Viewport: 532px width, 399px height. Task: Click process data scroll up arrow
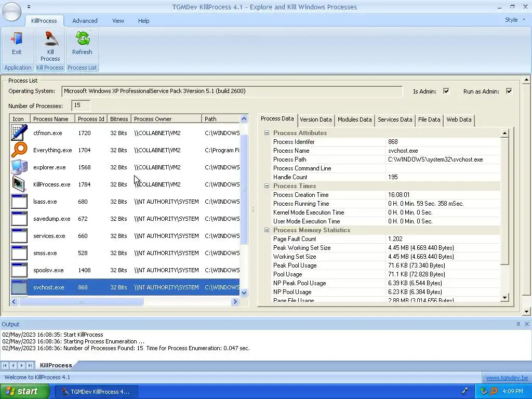(x=504, y=133)
